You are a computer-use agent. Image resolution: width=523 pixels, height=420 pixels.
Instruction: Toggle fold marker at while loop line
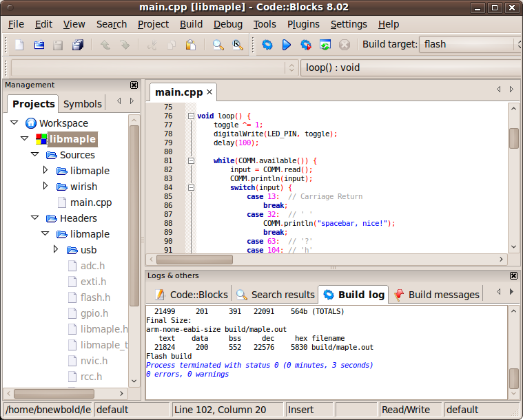point(191,161)
